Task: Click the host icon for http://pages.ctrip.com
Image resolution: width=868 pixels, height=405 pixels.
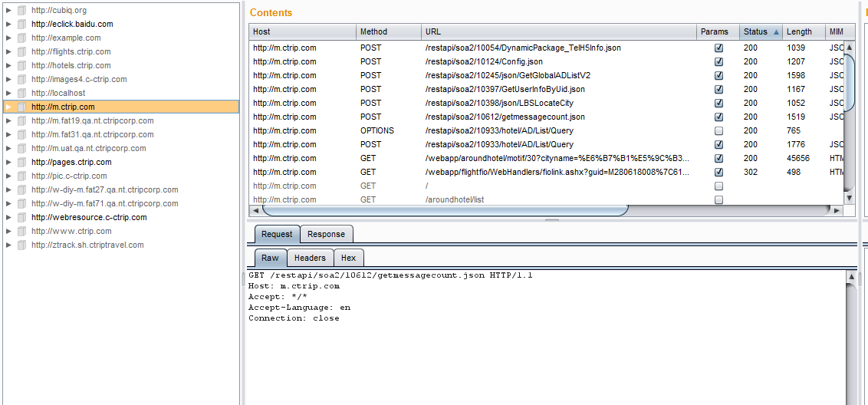Action: click(22, 163)
